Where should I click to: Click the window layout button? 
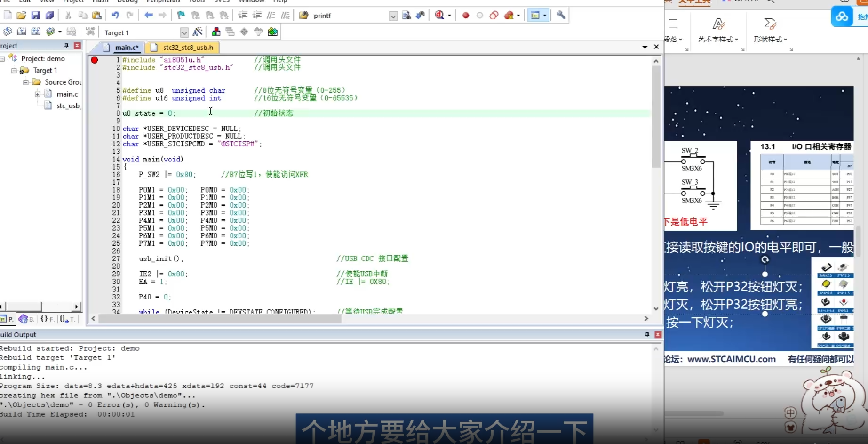535,15
